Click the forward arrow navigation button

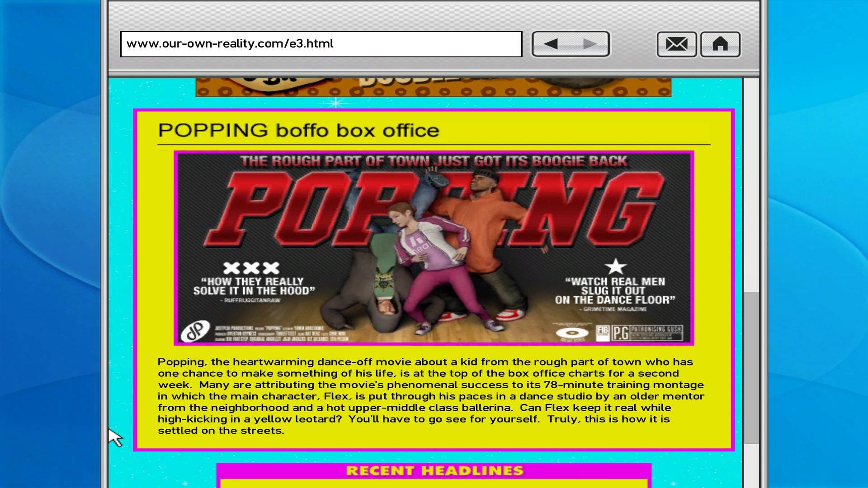click(x=590, y=44)
